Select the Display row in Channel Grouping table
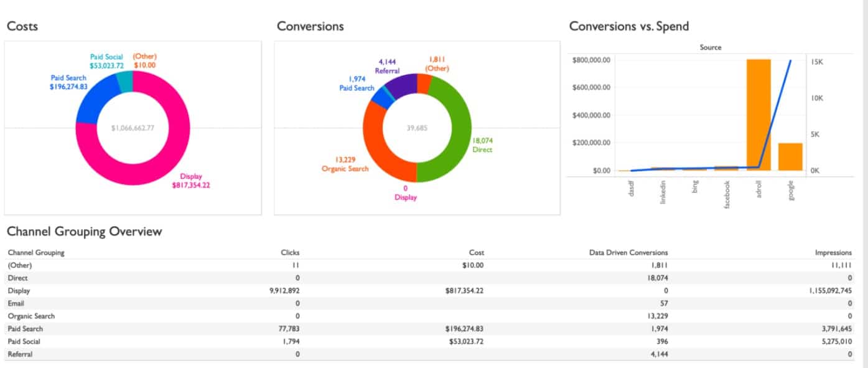Viewport: 868px width, 368px height. pos(19,291)
